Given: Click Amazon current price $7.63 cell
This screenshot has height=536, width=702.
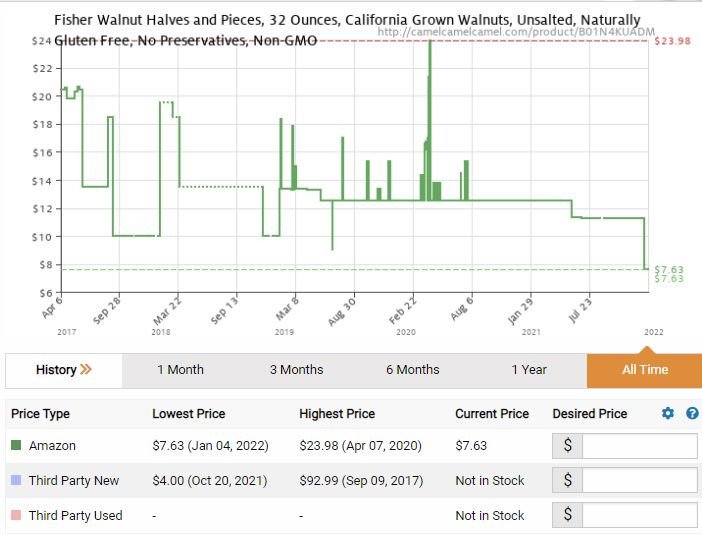Looking at the screenshot, I should (x=471, y=446).
